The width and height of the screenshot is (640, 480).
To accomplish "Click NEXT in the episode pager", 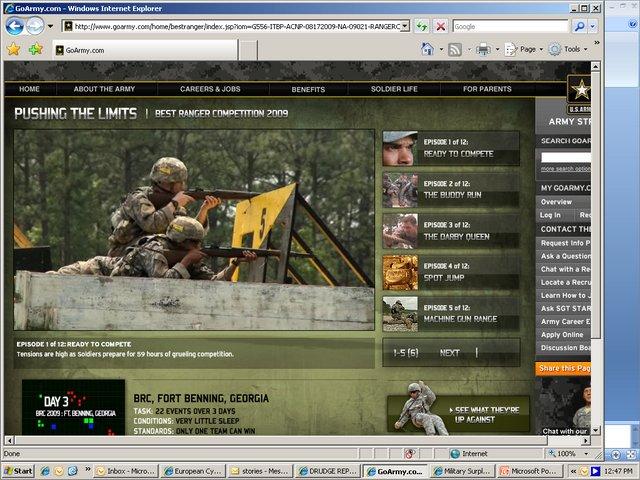I will pyautogui.click(x=450, y=353).
